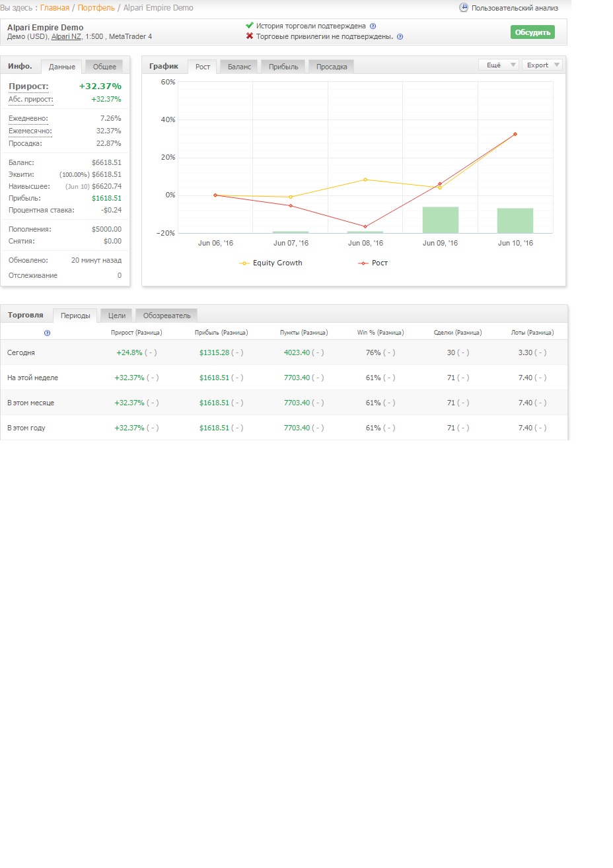The width and height of the screenshot is (613, 868).
Task: Select the Просадка chart tab
Action: click(332, 67)
